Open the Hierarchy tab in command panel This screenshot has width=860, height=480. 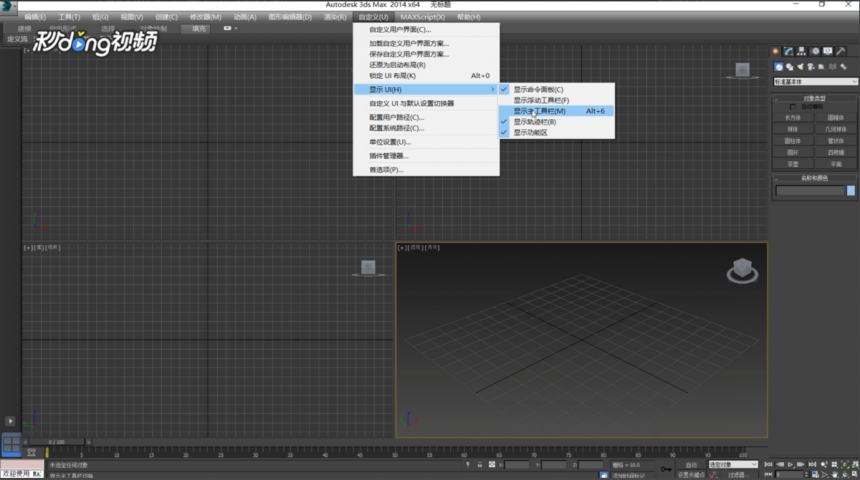801,51
